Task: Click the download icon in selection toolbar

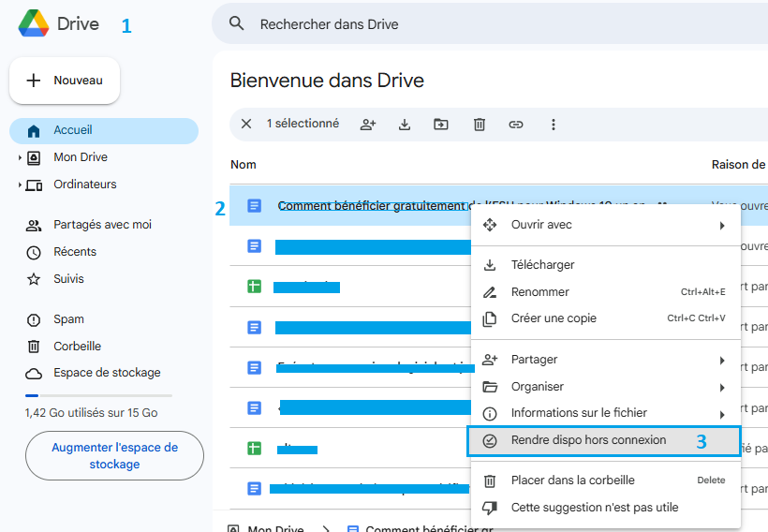Action: 405,125
